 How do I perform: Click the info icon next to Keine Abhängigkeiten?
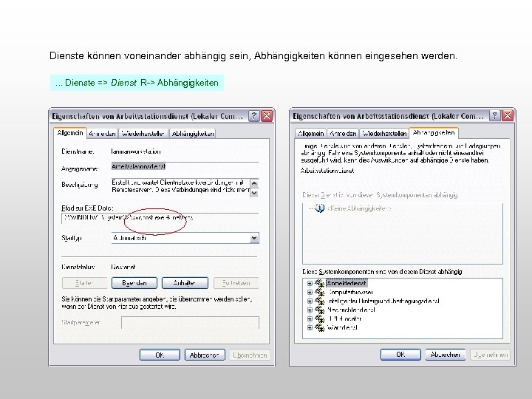coord(320,208)
